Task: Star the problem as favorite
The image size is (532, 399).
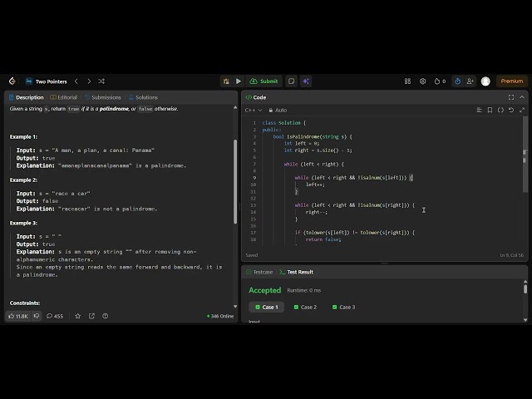Action: click(77, 316)
